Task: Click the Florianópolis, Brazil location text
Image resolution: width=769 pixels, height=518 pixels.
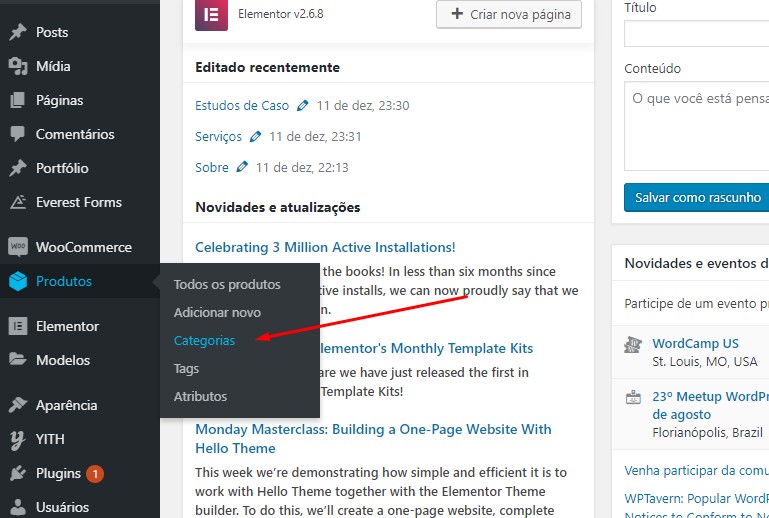Action: click(707, 433)
